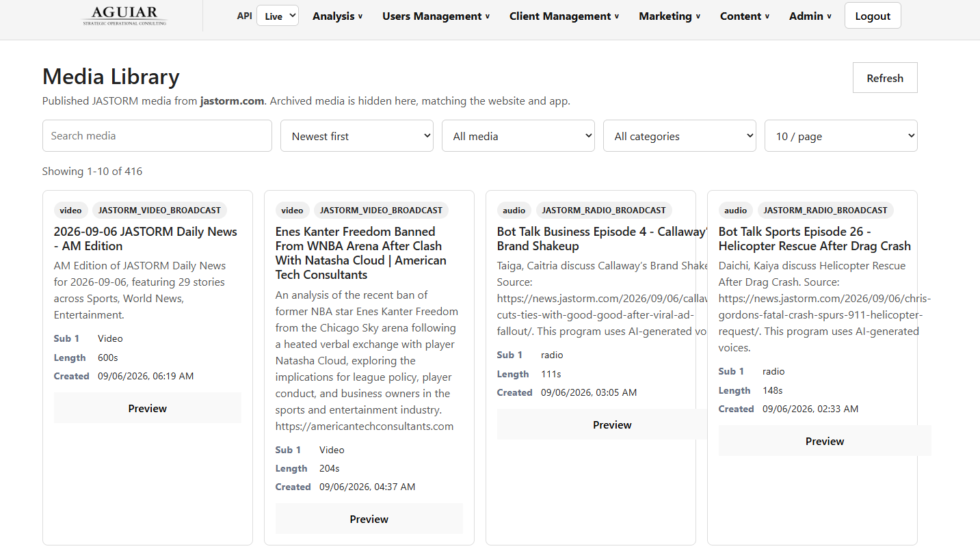Click the 09/06/2026, 03:05 AM created date
Image resolution: width=980 pixels, height=553 pixels.
click(589, 392)
